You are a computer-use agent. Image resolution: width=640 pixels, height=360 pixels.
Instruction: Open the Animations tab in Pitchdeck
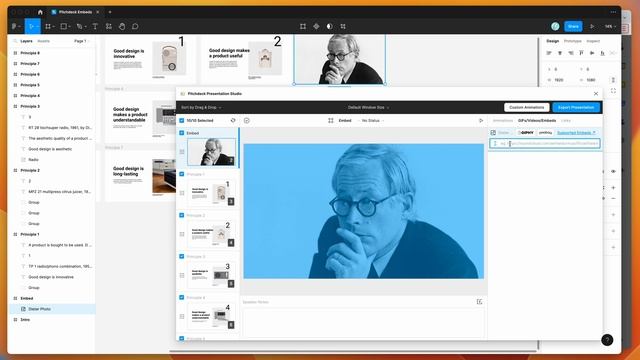[503, 120]
